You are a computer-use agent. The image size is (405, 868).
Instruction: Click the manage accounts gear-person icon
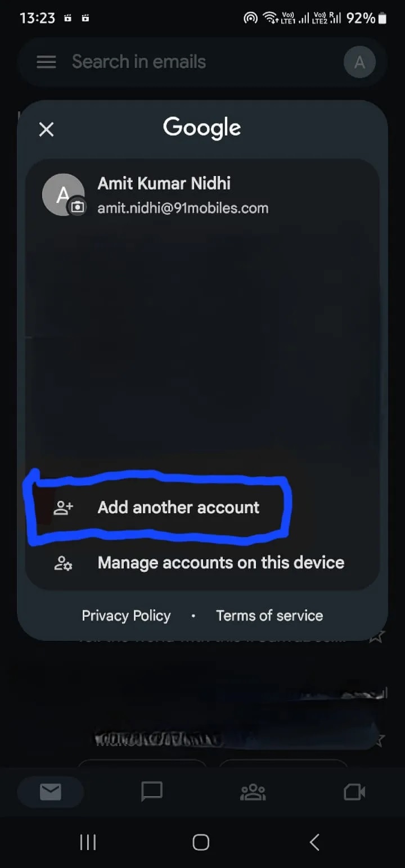(x=63, y=563)
